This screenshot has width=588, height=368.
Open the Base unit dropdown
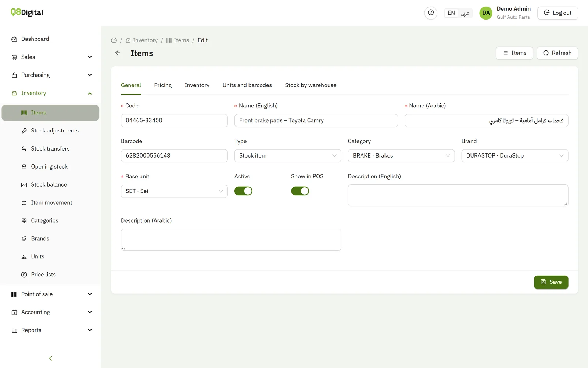174,191
